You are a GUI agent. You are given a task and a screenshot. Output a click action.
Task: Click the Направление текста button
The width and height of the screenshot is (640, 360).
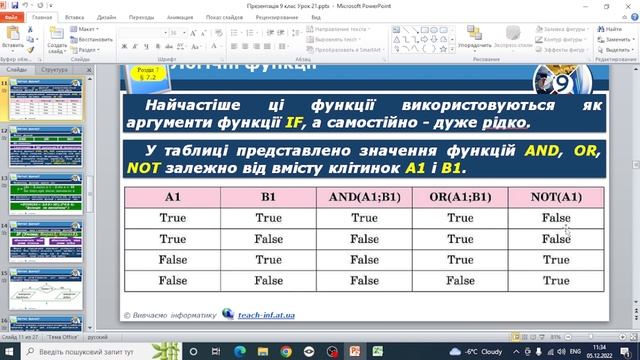[x=338, y=29]
